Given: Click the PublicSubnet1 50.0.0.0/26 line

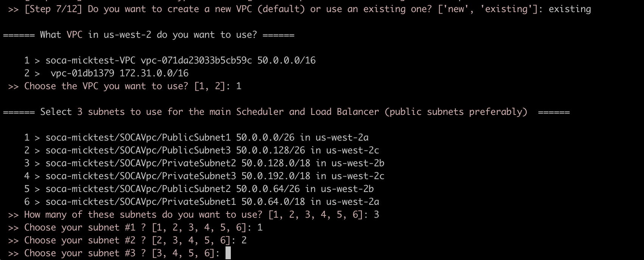Looking at the screenshot, I should (x=207, y=138).
